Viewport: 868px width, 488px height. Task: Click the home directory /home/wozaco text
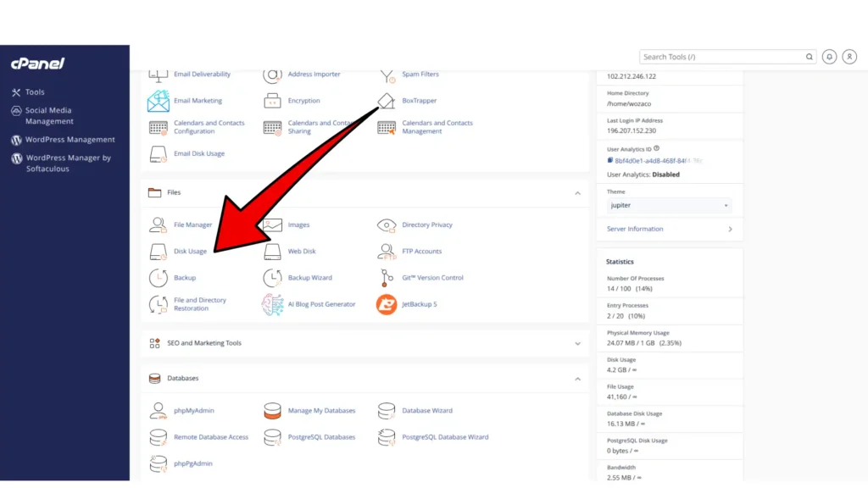pos(629,103)
